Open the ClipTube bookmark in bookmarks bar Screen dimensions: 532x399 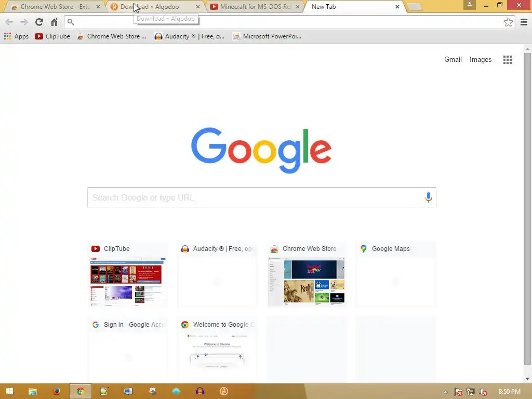[52, 36]
